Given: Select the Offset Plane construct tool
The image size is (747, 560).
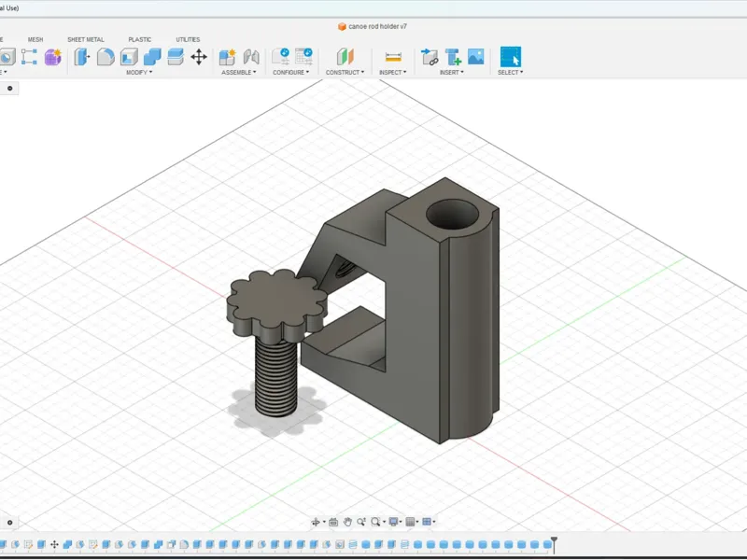Looking at the screenshot, I should click(x=345, y=57).
